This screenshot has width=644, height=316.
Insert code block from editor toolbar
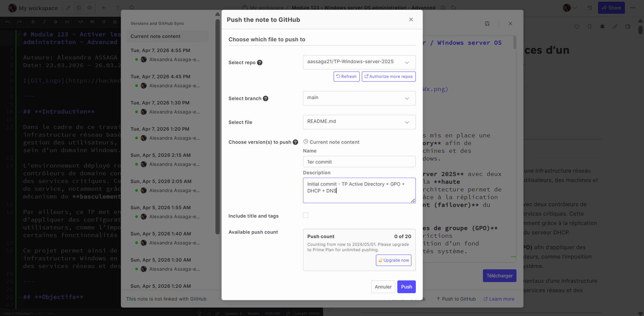click(81, 22)
